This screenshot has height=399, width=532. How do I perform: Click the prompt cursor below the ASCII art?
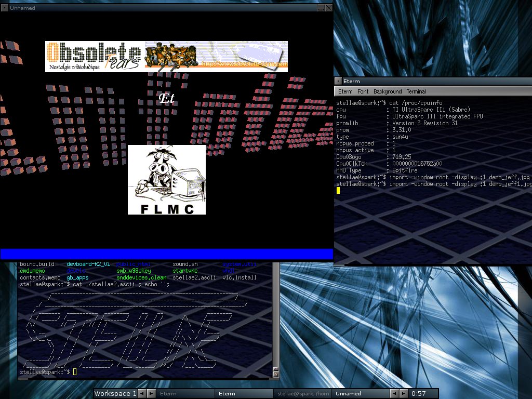pyautogui.click(x=75, y=372)
